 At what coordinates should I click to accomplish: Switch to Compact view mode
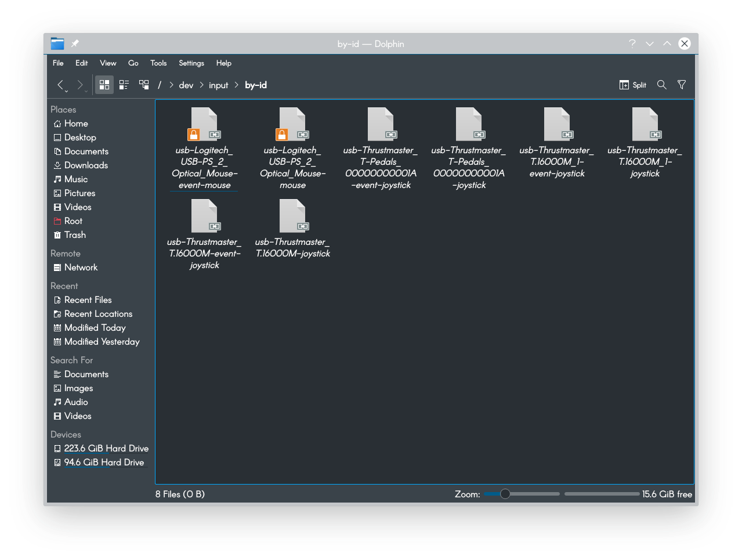click(124, 85)
